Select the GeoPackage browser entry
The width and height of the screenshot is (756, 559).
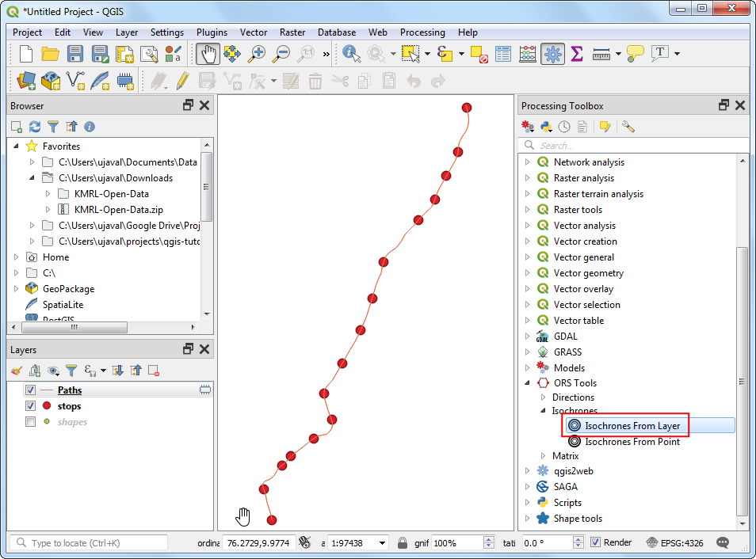(x=68, y=289)
